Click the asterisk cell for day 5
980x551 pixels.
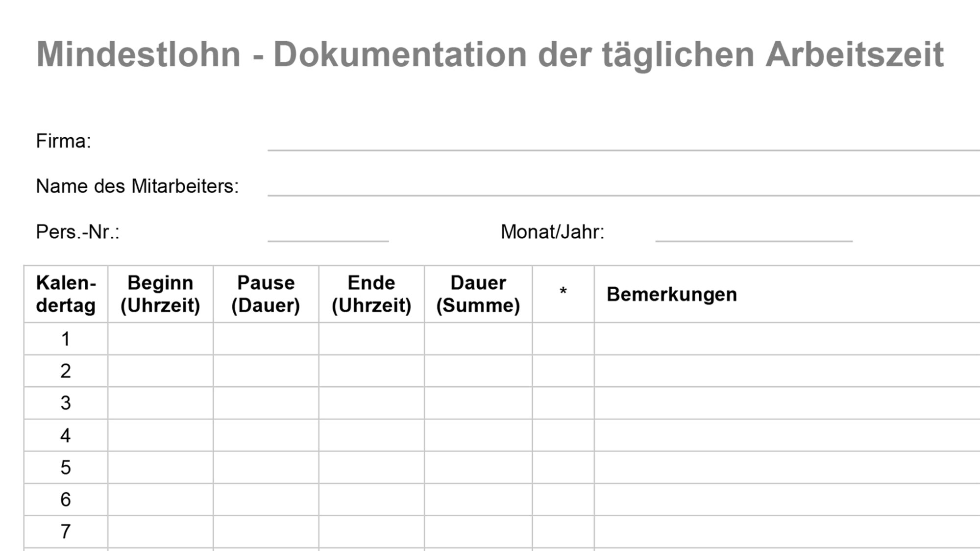(x=563, y=467)
